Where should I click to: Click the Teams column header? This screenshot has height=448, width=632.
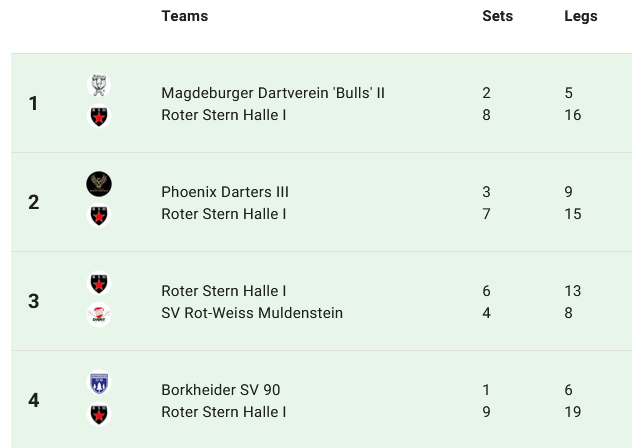pos(185,16)
